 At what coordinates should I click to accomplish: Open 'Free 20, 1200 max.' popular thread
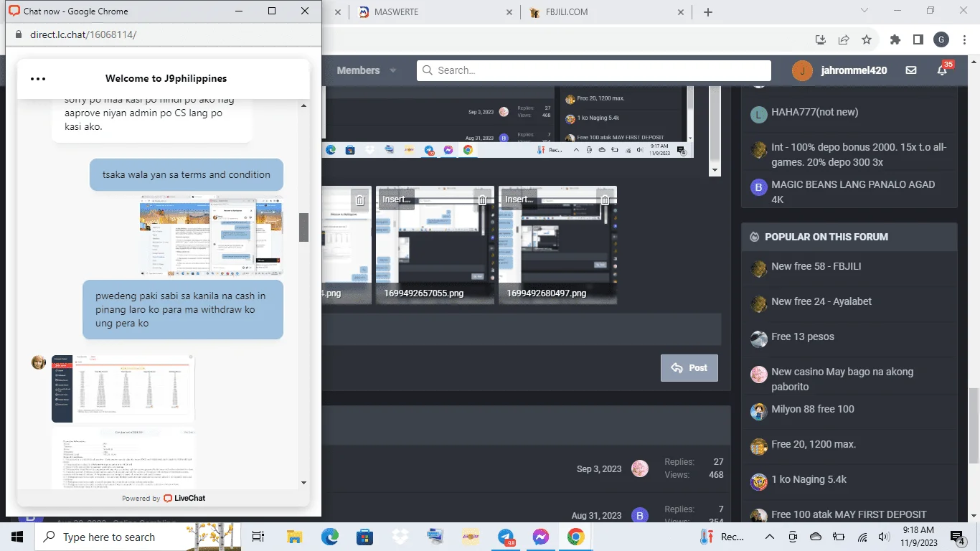814,444
